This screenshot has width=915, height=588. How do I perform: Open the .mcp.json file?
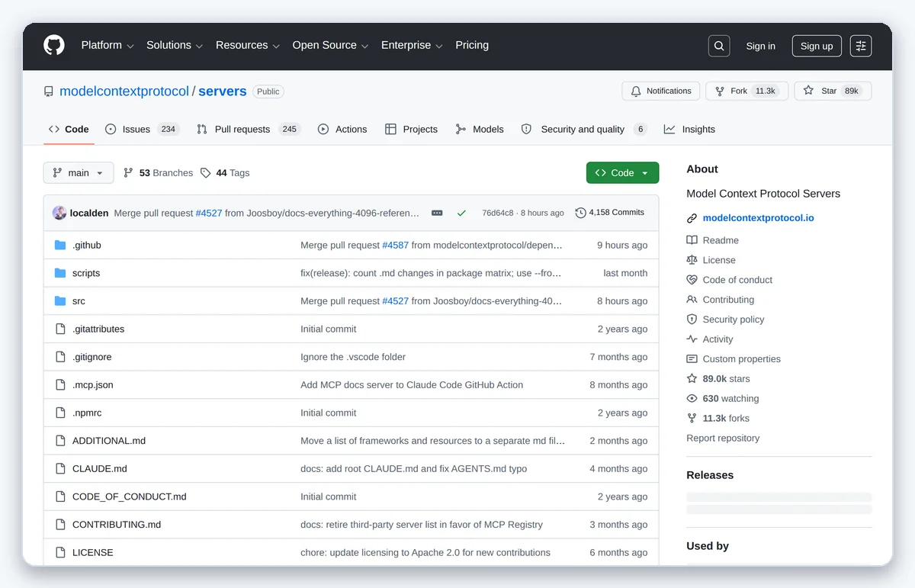pyautogui.click(x=93, y=385)
